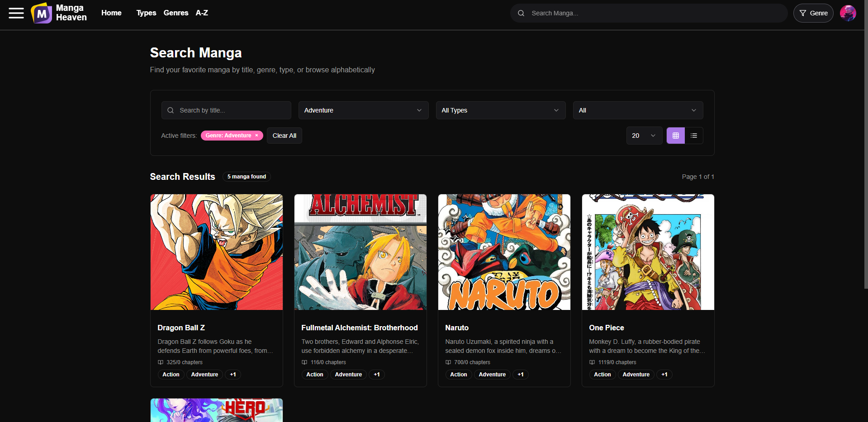Click the Naruto title link

pos(457,328)
